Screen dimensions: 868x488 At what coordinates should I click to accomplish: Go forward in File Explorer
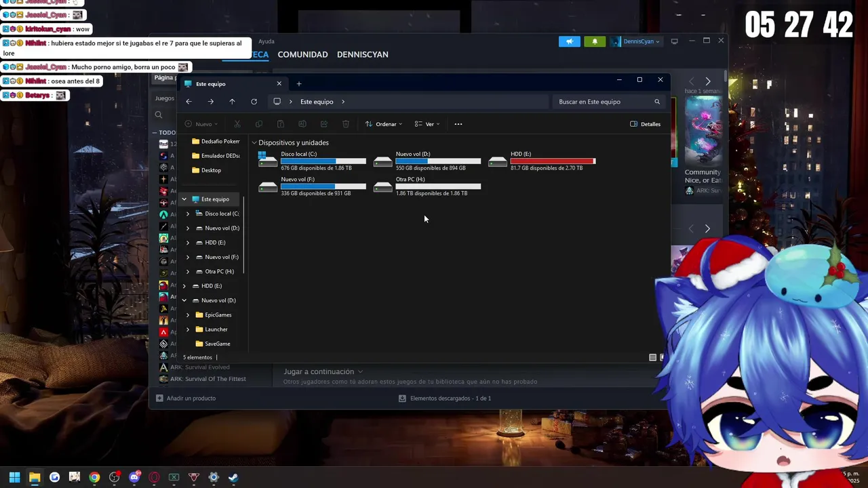tap(211, 102)
